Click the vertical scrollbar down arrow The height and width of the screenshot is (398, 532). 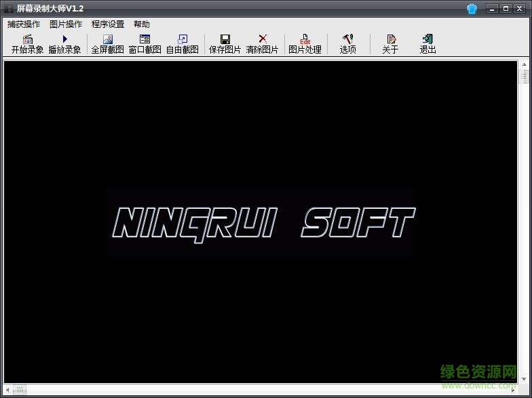pos(524,379)
